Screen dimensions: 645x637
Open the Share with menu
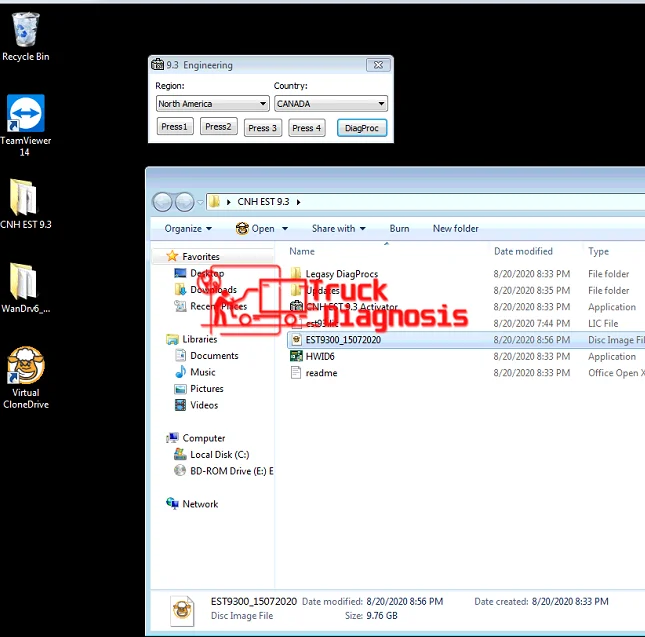(338, 229)
